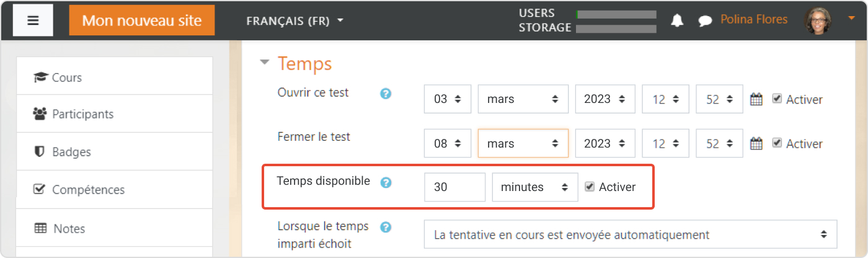Open the messages chat bubble icon

pos(705,21)
